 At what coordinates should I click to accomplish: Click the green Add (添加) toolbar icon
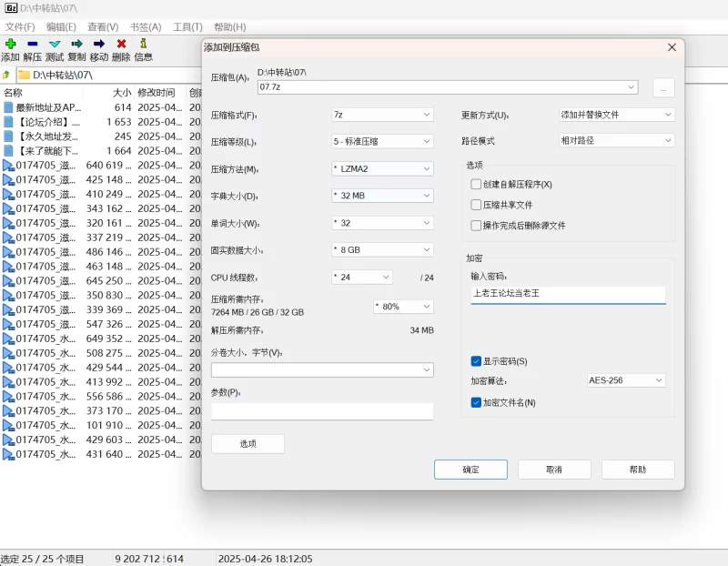point(10,44)
